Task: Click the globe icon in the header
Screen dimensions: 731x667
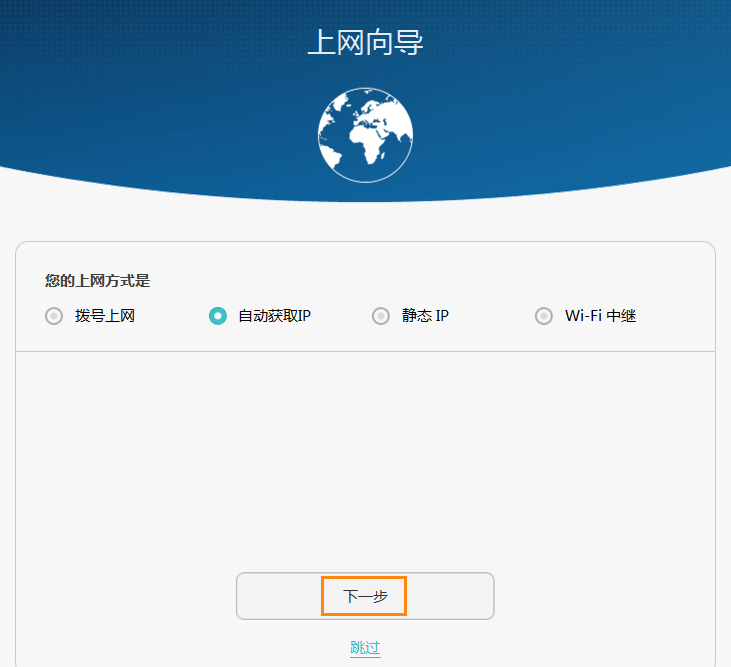Action: 365,135
